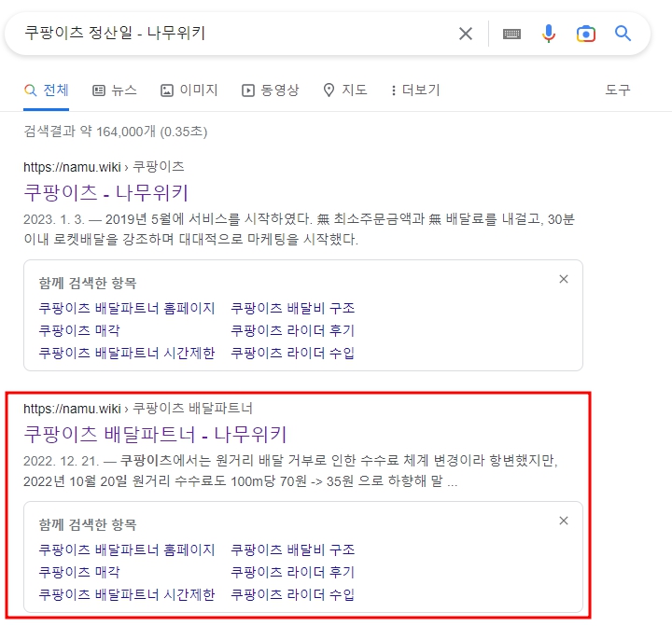672x626 pixels.
Task: Search by image with the camera icon
Action: click(586, 34)
